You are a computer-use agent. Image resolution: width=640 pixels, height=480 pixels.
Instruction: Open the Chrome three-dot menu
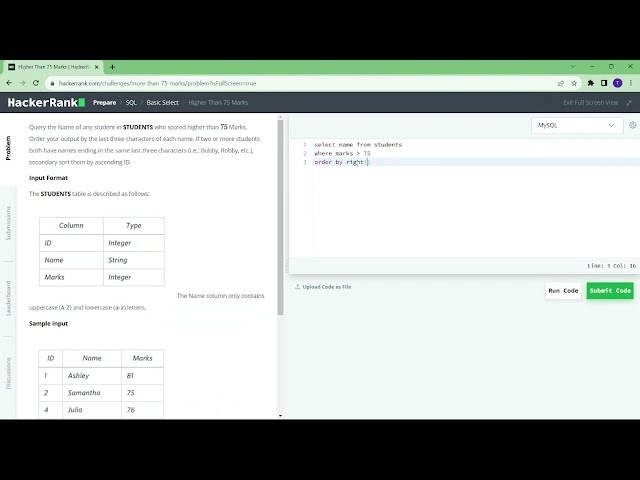(631, 83)
